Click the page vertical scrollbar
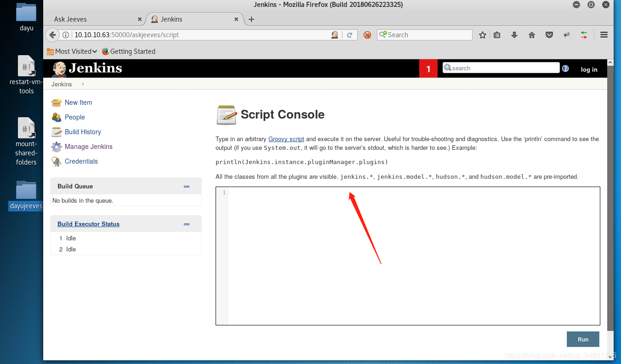Viewport: 621px width, 364px height. (610, 198)
